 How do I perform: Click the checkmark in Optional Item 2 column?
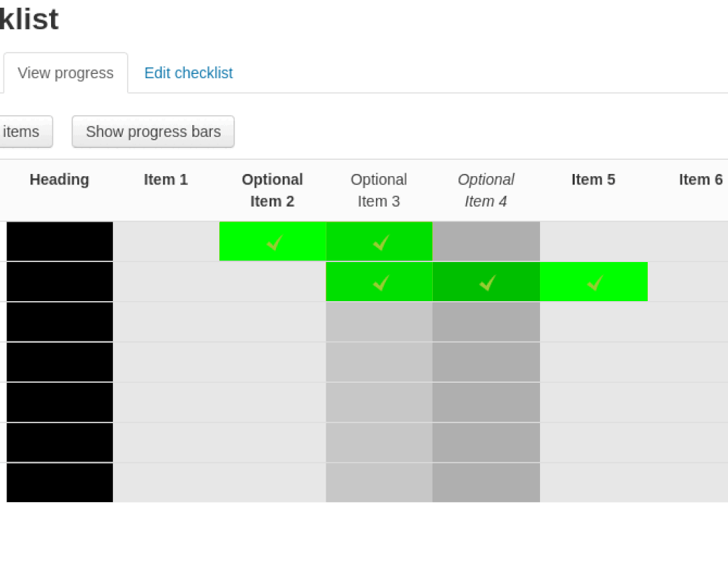coord(273,241)
